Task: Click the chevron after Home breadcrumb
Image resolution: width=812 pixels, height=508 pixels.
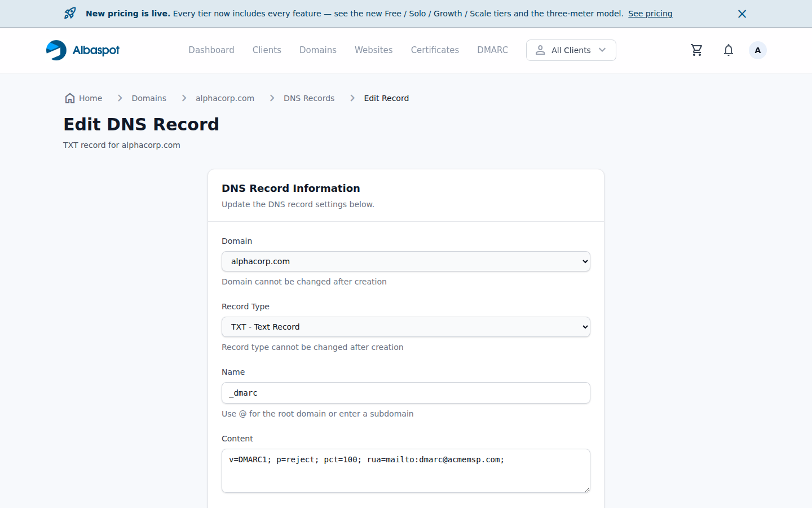Action: tap(120, 98)
